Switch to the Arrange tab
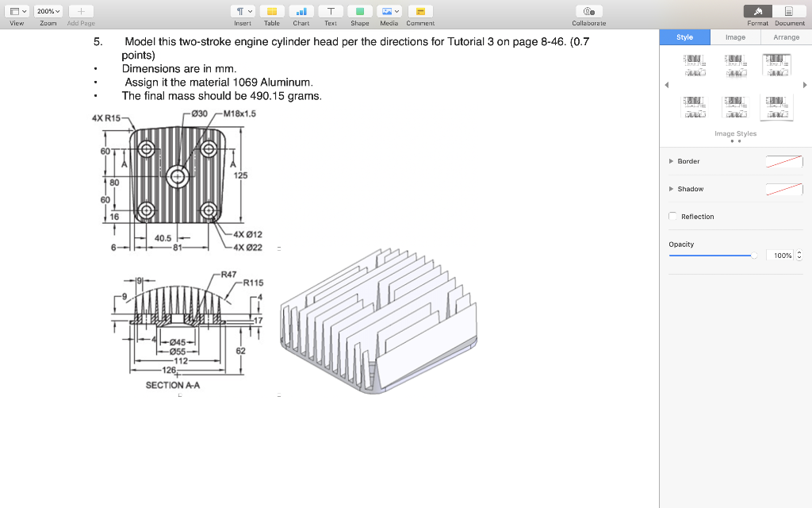Viewport: 812px width, 508px height. click(x=786, y=37)
